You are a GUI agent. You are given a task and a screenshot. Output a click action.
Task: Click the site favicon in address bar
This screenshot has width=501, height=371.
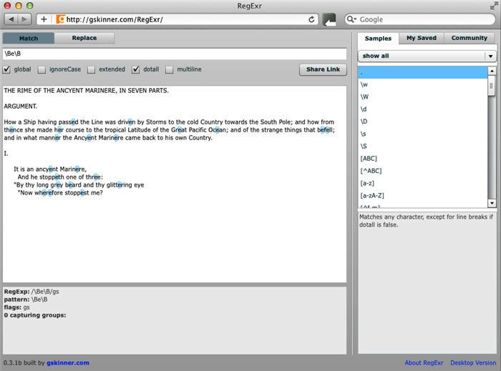click(60, 19)
